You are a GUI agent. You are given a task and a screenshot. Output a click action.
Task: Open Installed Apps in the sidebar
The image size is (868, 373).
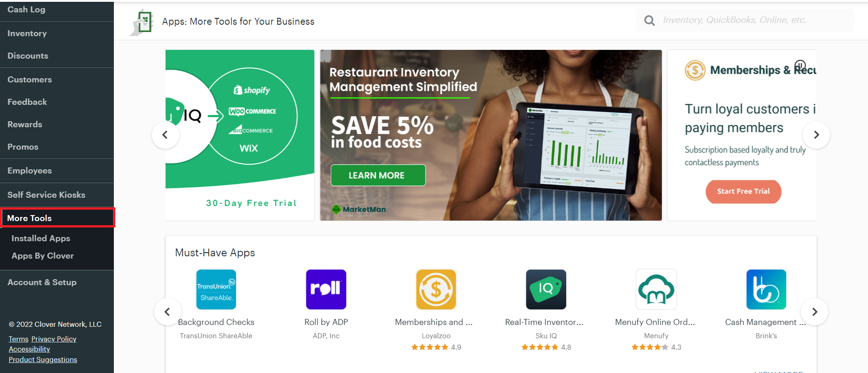[x=41, y=238]
